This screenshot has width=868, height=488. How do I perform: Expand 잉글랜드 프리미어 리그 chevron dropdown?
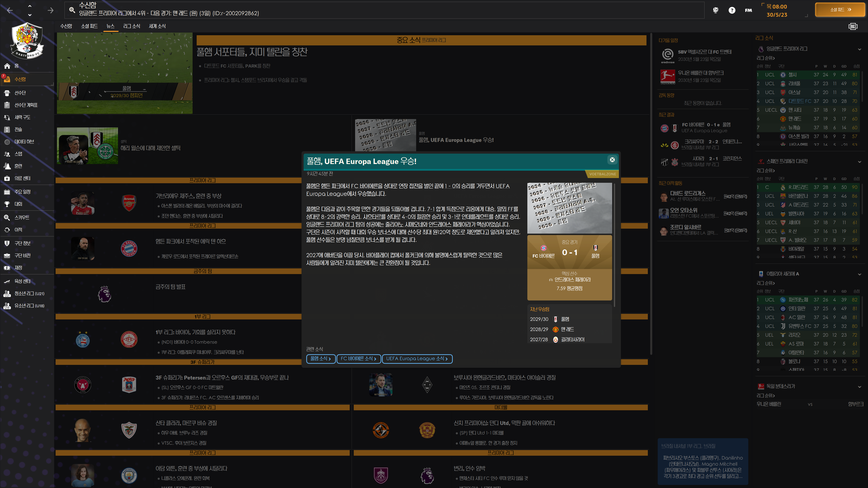(859, 49)
